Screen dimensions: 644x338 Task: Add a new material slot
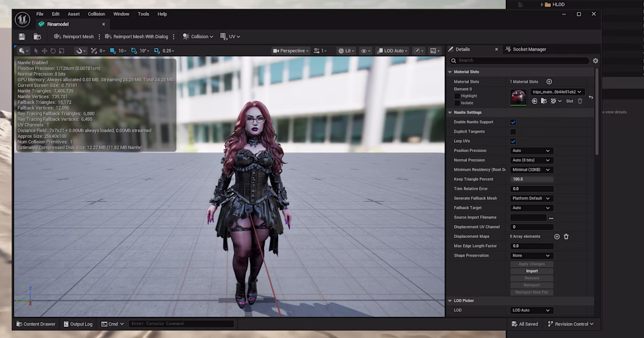549,82
